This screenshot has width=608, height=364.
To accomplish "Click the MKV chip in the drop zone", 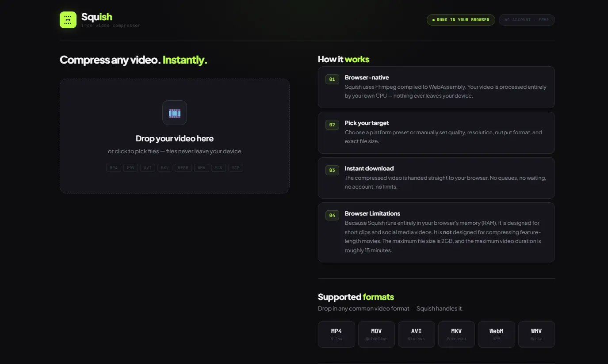I will pos(165,168).
